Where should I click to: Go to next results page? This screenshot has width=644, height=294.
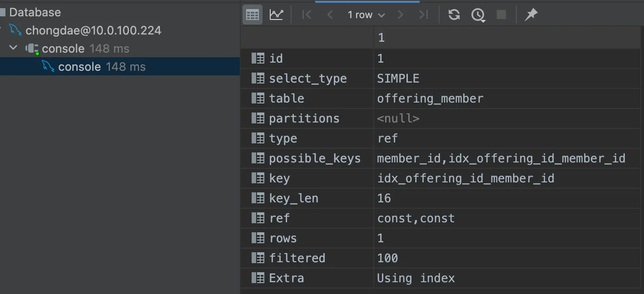tap(401, 15)
